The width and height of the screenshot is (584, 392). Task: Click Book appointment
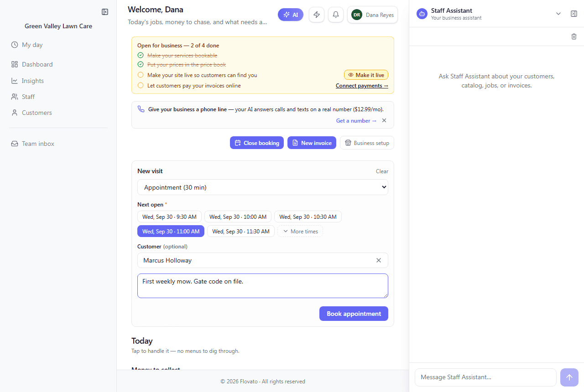[x=354, y=314]
